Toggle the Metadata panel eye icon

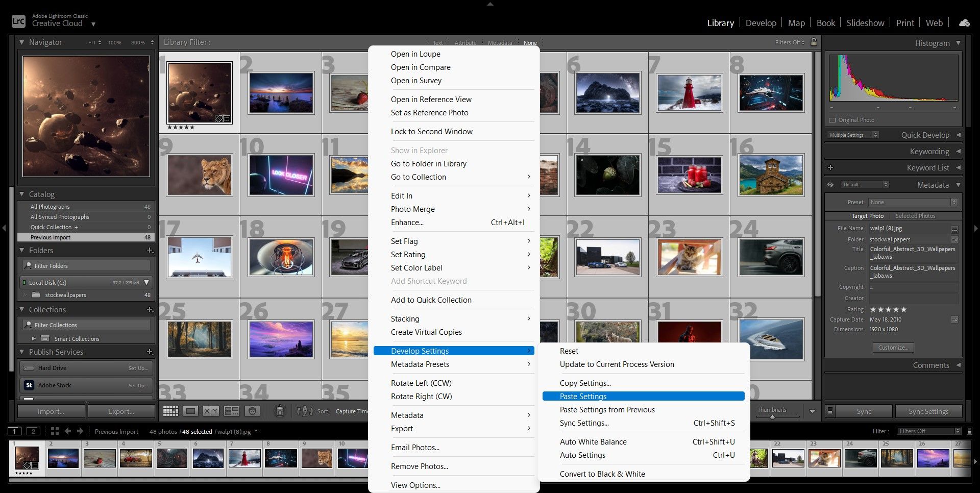(830, 185)
